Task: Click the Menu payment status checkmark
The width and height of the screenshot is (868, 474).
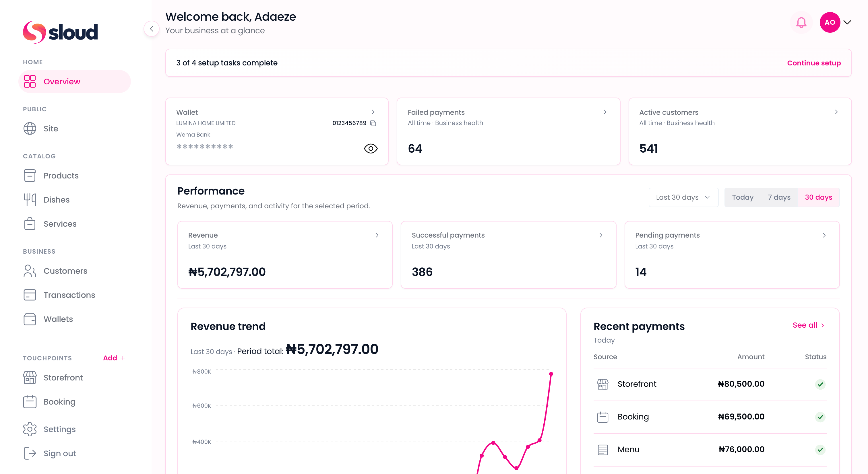Action: click(820, 450)
